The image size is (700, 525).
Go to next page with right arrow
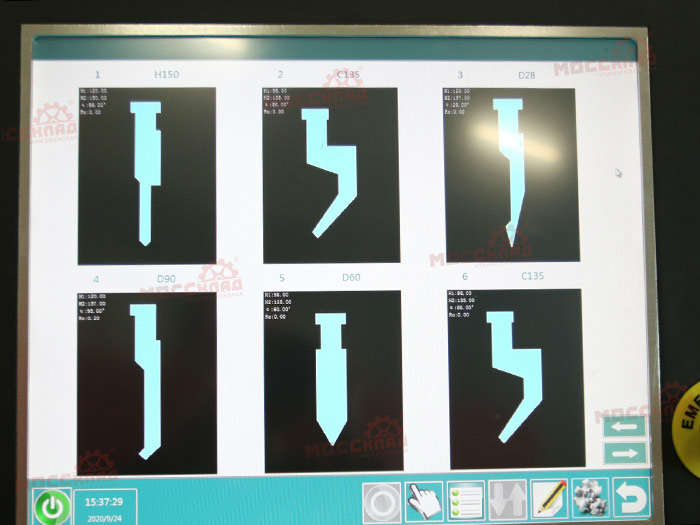pos(624,453)
